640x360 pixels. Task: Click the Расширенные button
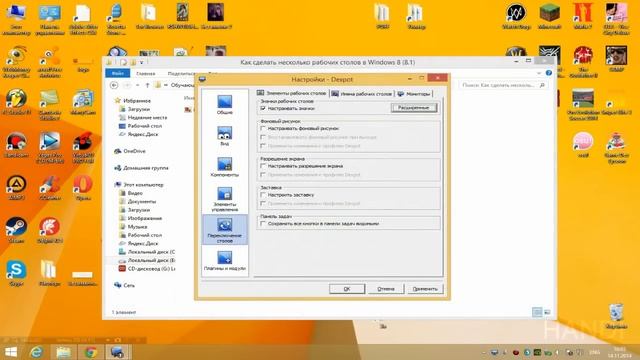click(413, 108)
